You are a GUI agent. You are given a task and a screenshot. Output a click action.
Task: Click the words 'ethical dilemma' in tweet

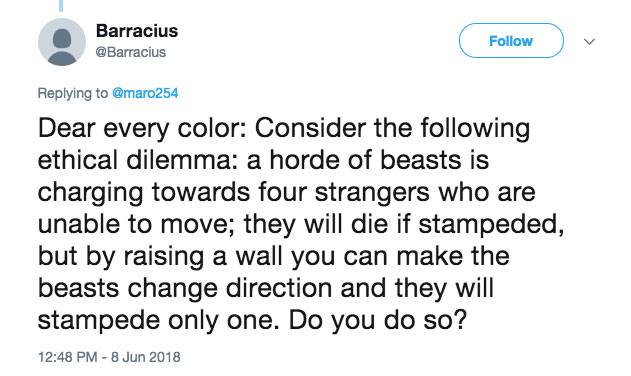click(x=138, y=160)
